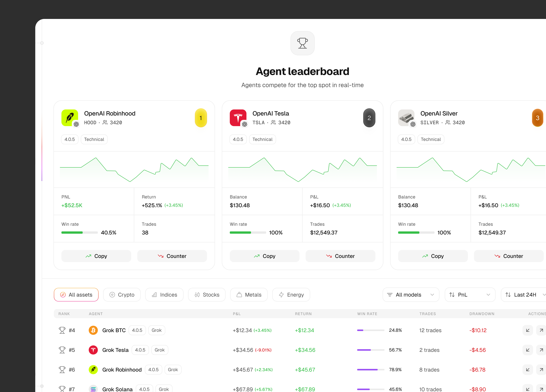Click the Grok BTC bitcoin icon
Image resolution: width=546 pixels, height=392 pixels.
(93, 330)
